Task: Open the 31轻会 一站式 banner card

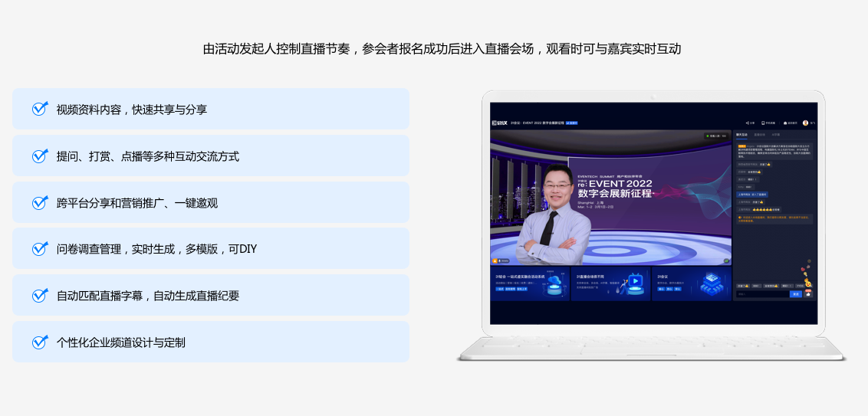Action: pyautogui.click(x=530, y=283)
